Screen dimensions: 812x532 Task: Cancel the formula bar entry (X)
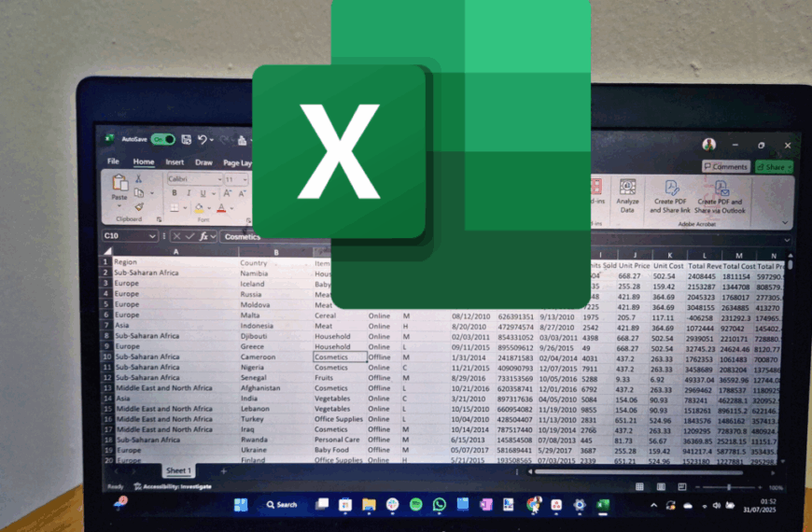[x=176, y=236]
